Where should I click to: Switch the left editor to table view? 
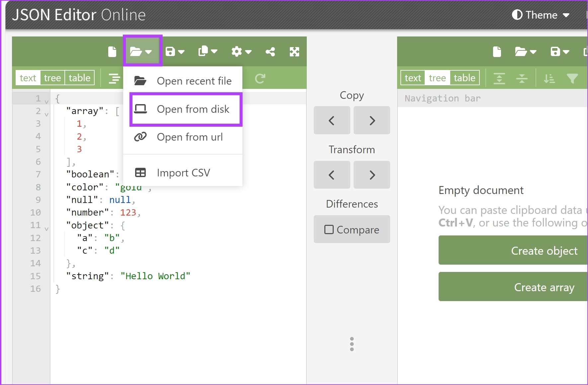(79, 78)
